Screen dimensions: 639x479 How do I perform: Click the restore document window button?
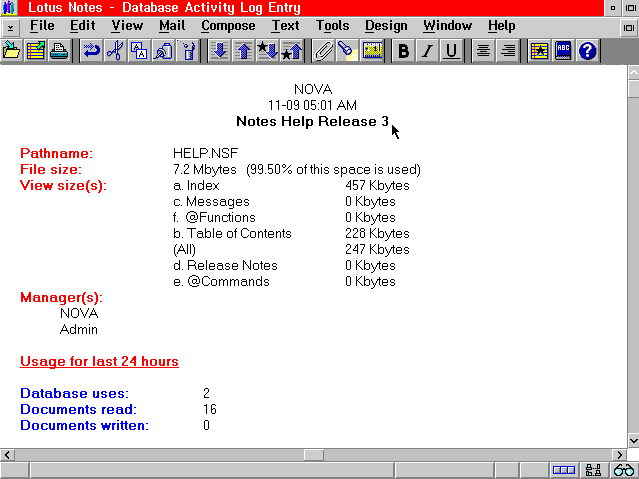(630, 27)
